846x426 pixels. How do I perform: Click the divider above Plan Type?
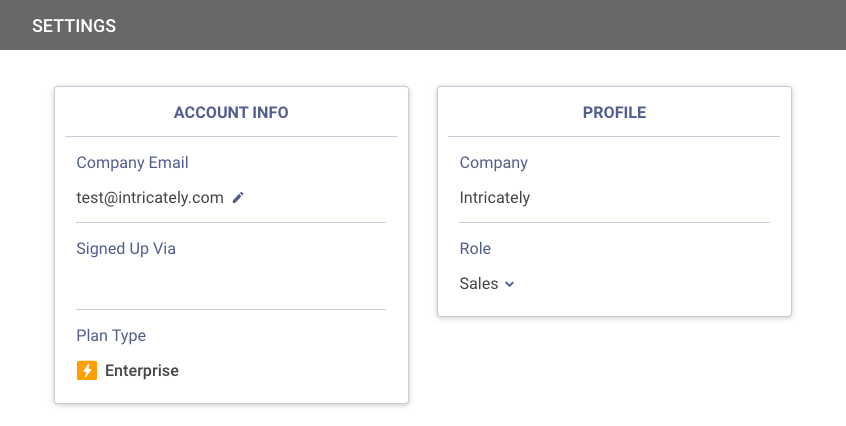[231, 309]
